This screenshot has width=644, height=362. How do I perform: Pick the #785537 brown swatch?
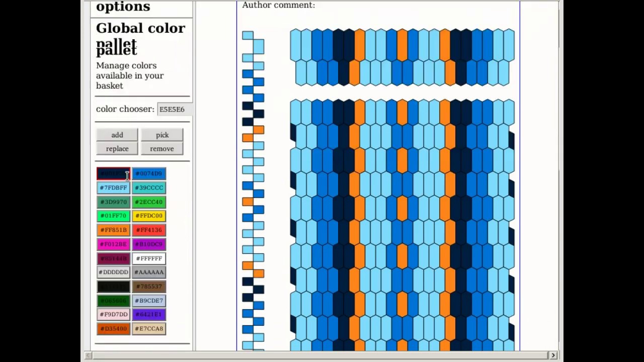149,286
